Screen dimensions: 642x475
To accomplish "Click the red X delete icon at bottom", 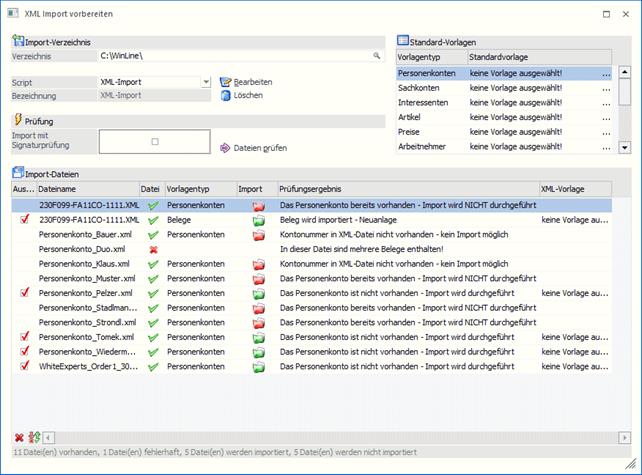I will [x=19, y=437].
